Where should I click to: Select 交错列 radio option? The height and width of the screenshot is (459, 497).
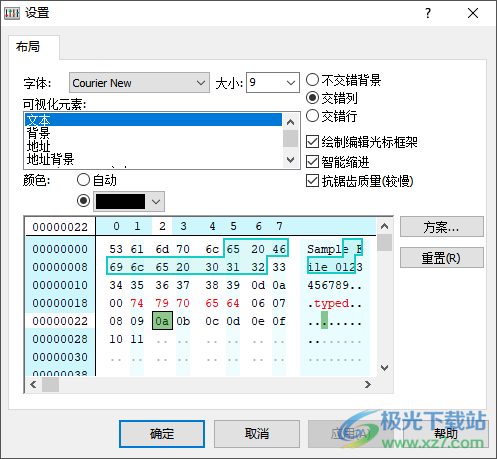click(332, 98)
